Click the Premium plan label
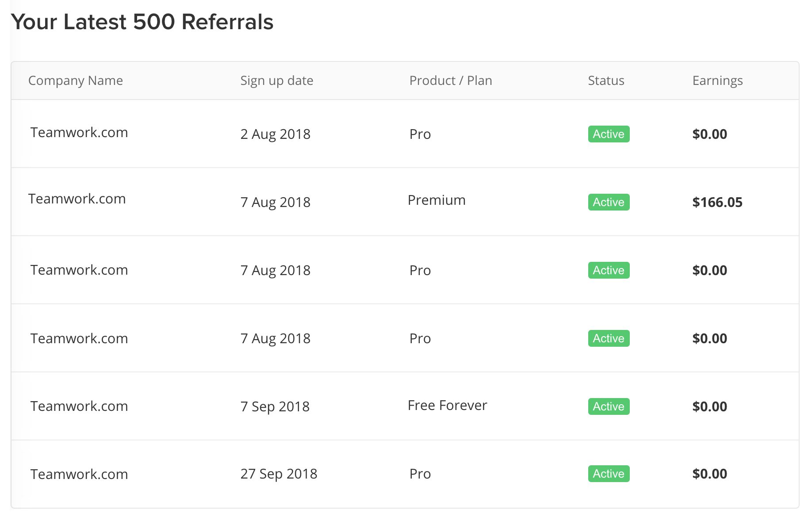Screen dimensions: 812x521 tap(437, 200)
